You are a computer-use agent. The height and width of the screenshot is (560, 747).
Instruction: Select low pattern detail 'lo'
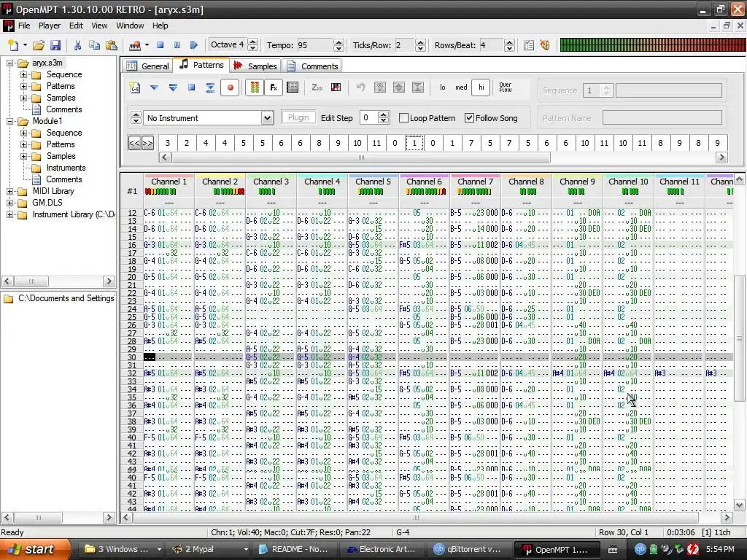[x=443, y=87]
